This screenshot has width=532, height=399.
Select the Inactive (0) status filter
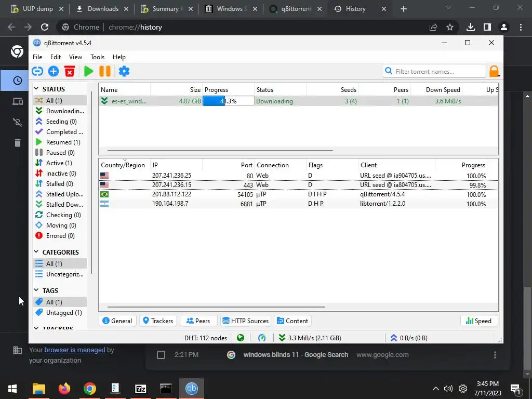coord(60,174)
